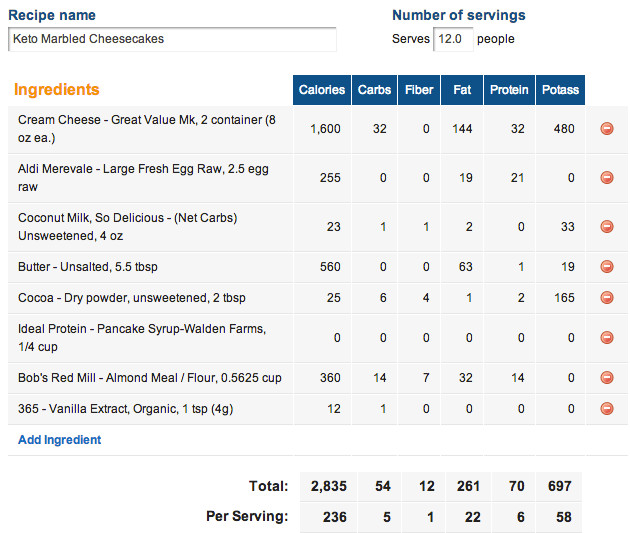The width and height of the screenshot is (630, 533).
Task: Click the 360 calories value for Almond Meal
Action: point(330,378)
